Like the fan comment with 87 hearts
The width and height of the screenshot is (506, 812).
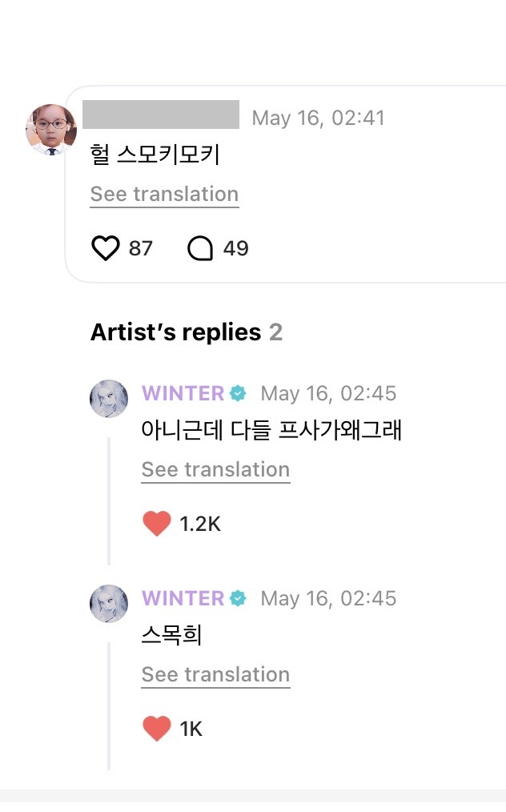pos(106,248)
